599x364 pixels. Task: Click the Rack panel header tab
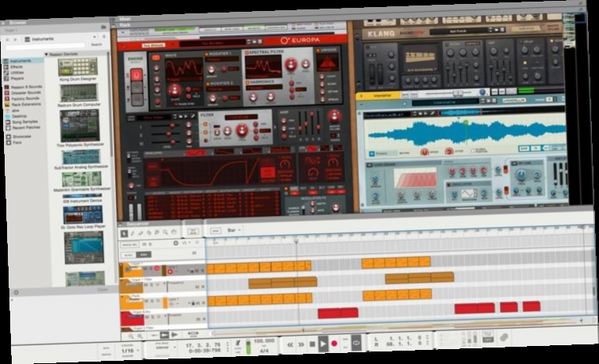pos(125,25)
